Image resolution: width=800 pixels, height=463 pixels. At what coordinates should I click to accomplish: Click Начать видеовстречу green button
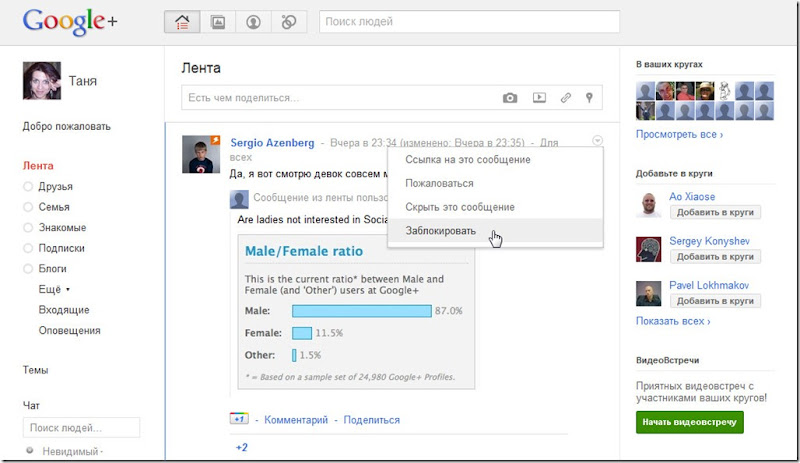[x=689, y=422]
